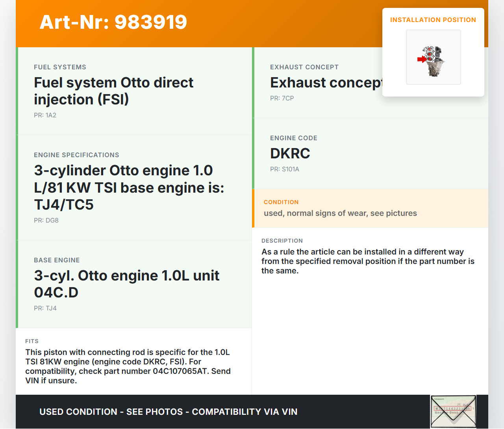
Task: Click the VIN envelope icon in footer
Action: pyautogui.click(x=453, y=411)
